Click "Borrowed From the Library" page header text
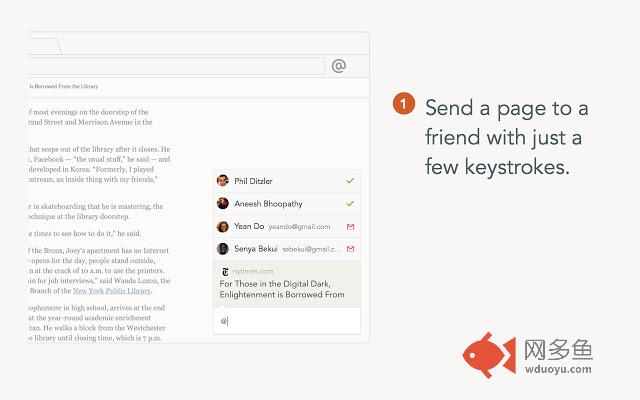Screen dimensions: 640x400 pos(64,87)
